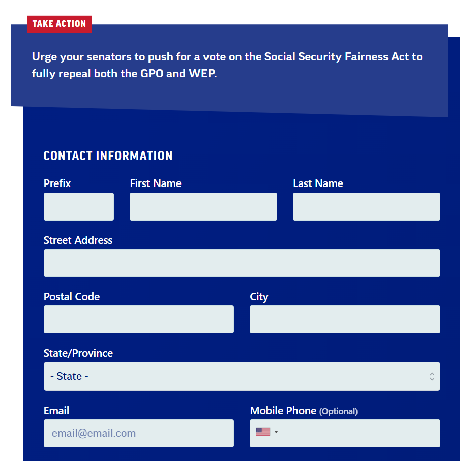The width and height of the screenshot is (476, 461).
Task: Click into the First Name field
Action: pyautogui.click(x=203, y=206)
